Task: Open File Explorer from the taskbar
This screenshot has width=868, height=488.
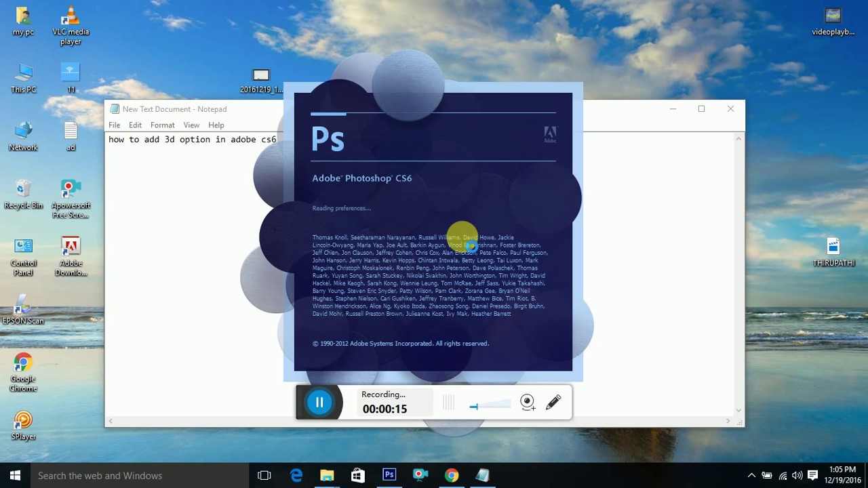Action: tap(327, 476)
